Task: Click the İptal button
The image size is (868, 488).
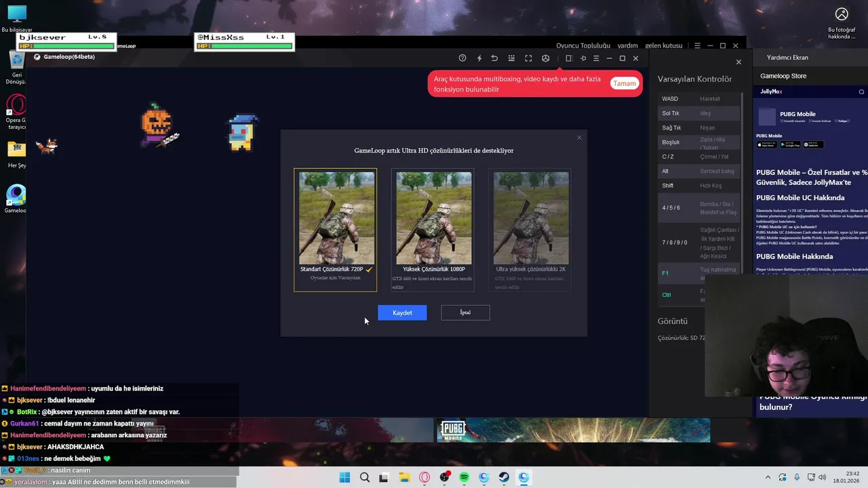Action: click(x=465, y=312)
